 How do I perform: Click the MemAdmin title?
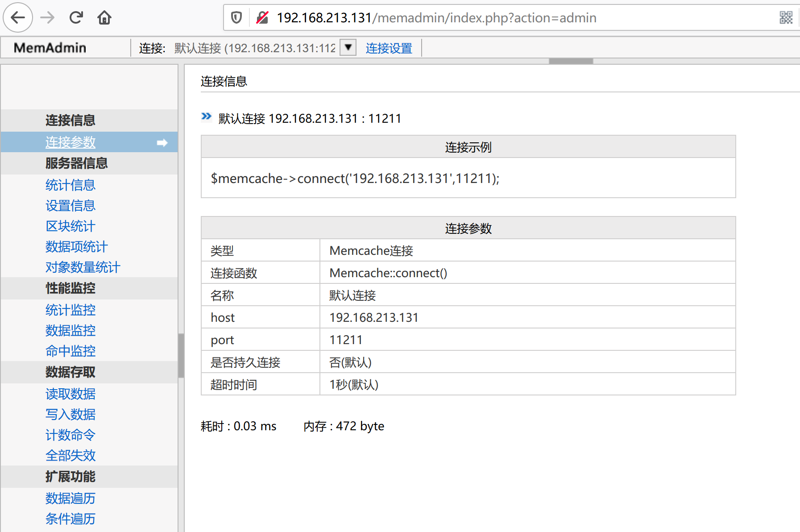[x=50, y=48]
